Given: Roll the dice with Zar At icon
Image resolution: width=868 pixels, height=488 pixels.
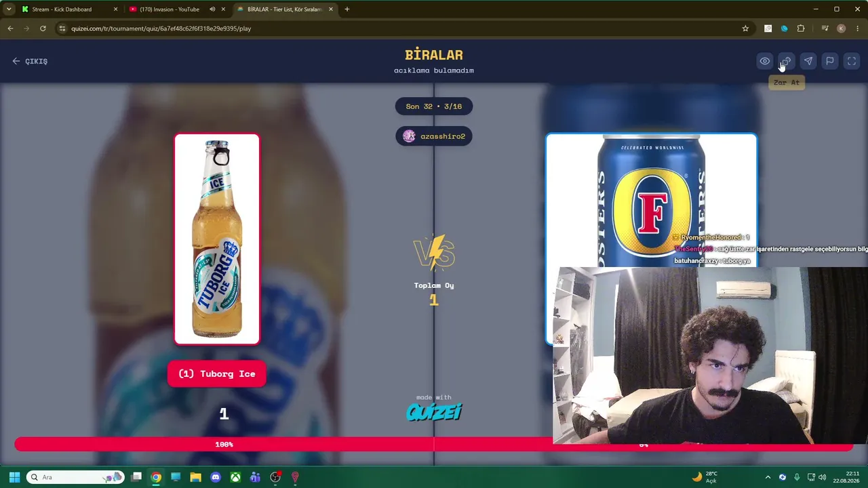Looking at the screenshot, I should tap(786, 61).
